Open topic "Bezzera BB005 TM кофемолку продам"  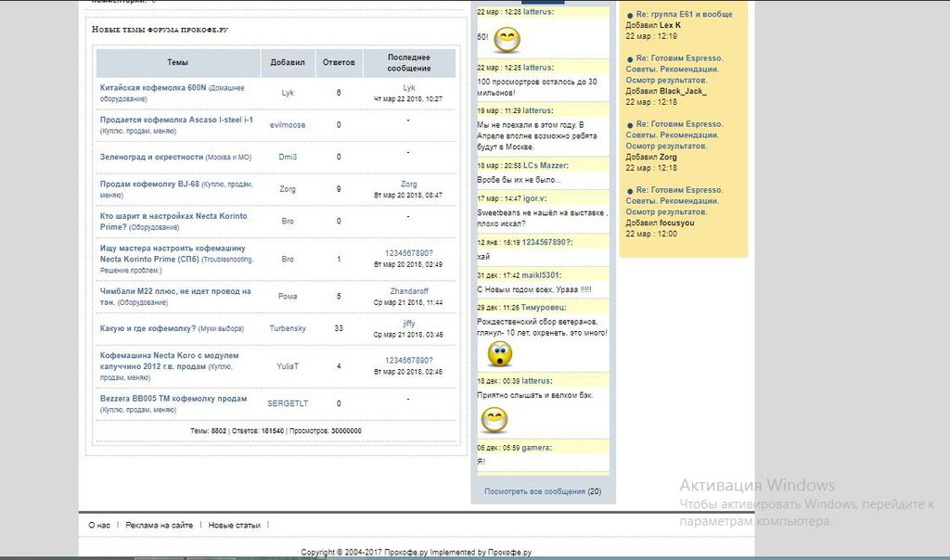tap(173, 399)
